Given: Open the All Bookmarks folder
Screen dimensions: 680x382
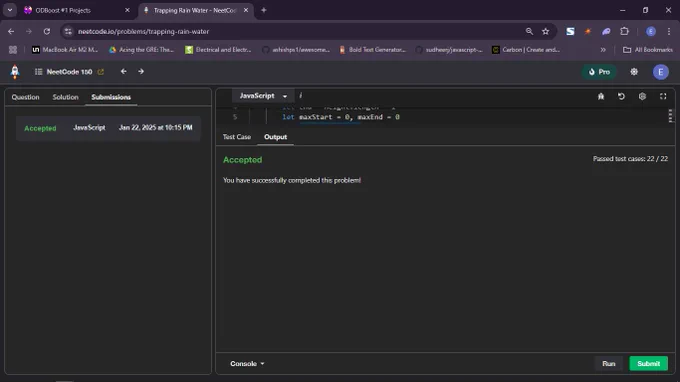Looking at the screenshot, I should [647, 50].
